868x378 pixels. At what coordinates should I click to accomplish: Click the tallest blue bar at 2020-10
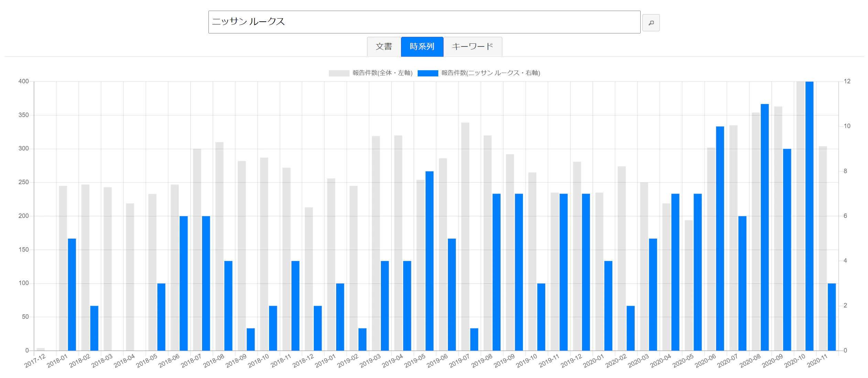pos(809,216)
